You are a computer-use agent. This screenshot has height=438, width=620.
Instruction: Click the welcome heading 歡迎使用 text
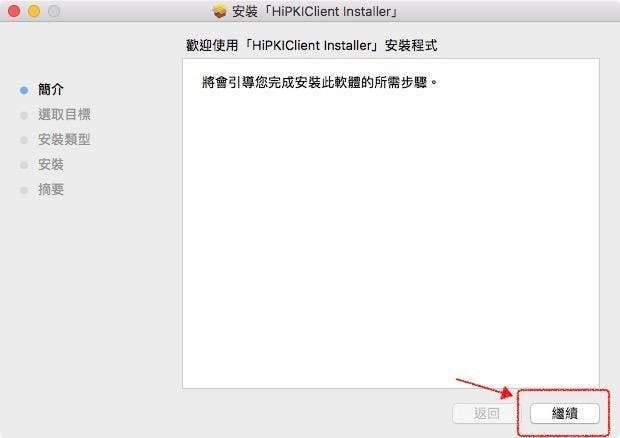[x=312, y=45]
